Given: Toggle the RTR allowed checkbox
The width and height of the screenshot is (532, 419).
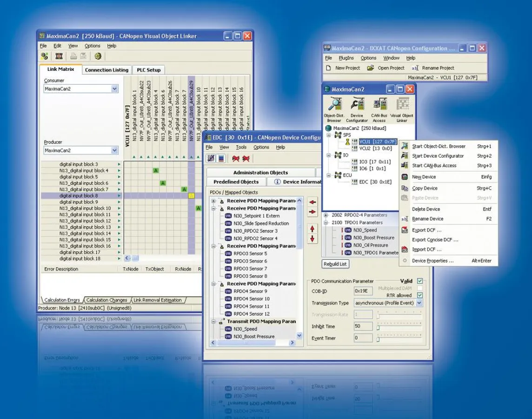Looking at the screenshot, I should [x=420, y=295].
